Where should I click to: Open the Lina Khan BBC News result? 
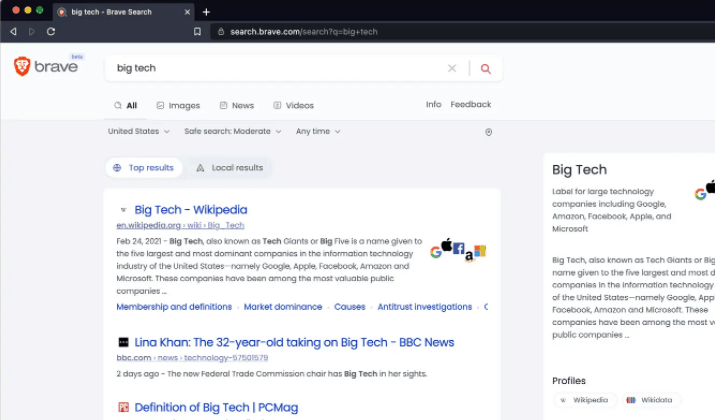click(x=294, y=342)
